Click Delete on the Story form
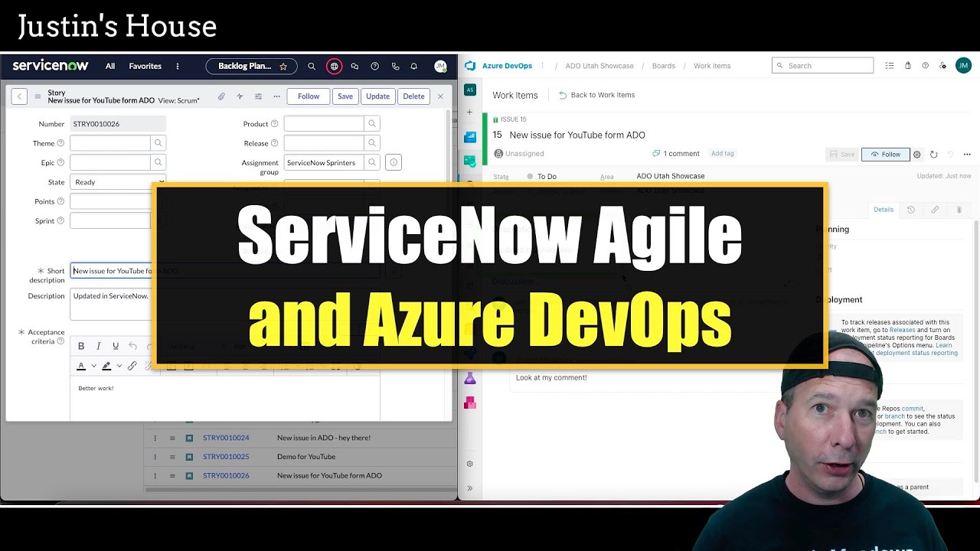This screenshot has width=980, height=551. coord(413,96)
